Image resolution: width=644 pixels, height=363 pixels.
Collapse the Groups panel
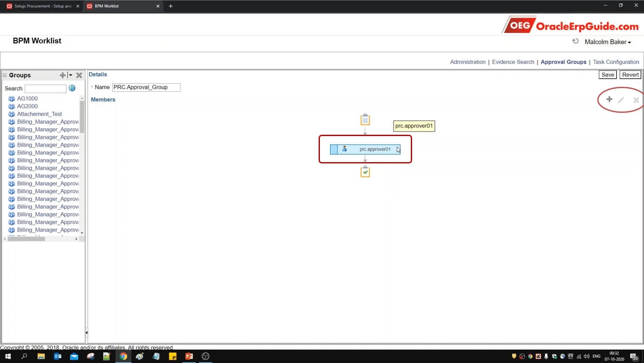[5, 75]
